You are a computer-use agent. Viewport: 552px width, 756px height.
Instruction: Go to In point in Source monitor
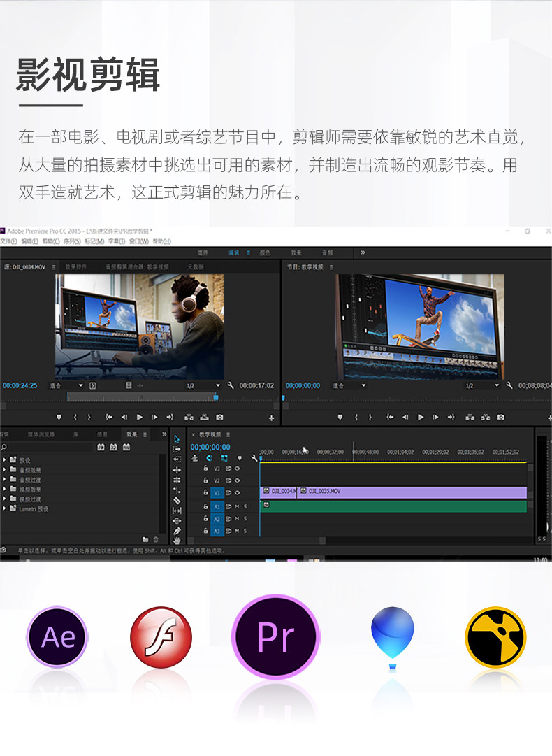coord(109,417)
